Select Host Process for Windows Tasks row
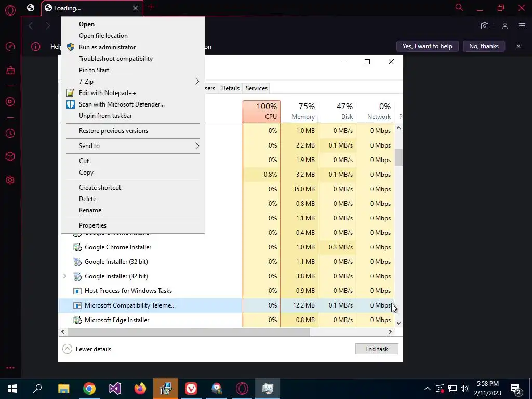Viewport: 532px width, 399px height. tap(227, 291)
